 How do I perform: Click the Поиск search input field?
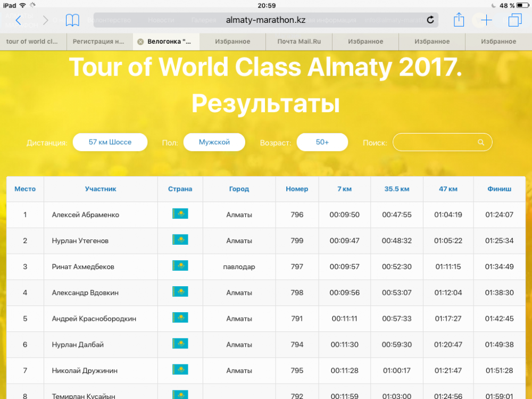(435, 143)
